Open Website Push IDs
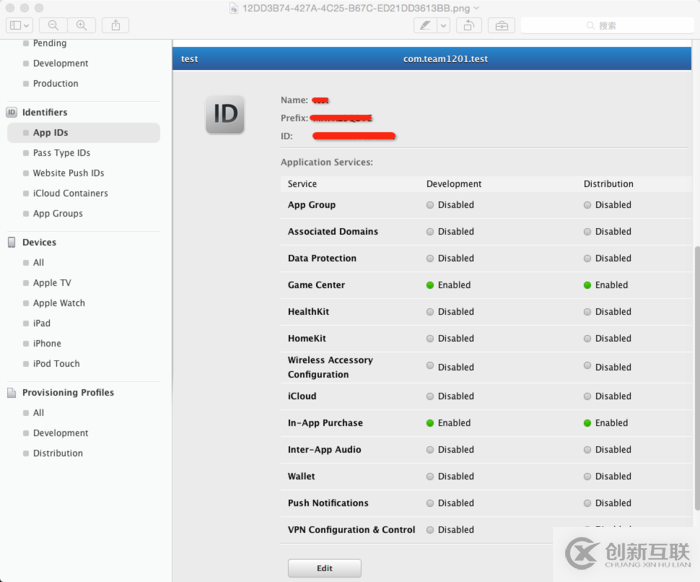 pyautogui.click(x=68, y=173)
